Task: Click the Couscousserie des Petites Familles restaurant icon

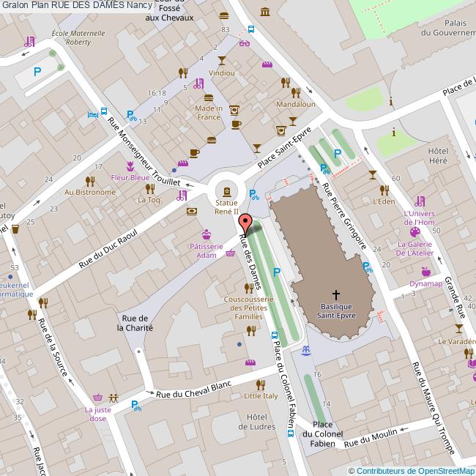Action: click(x=250, y=288)
